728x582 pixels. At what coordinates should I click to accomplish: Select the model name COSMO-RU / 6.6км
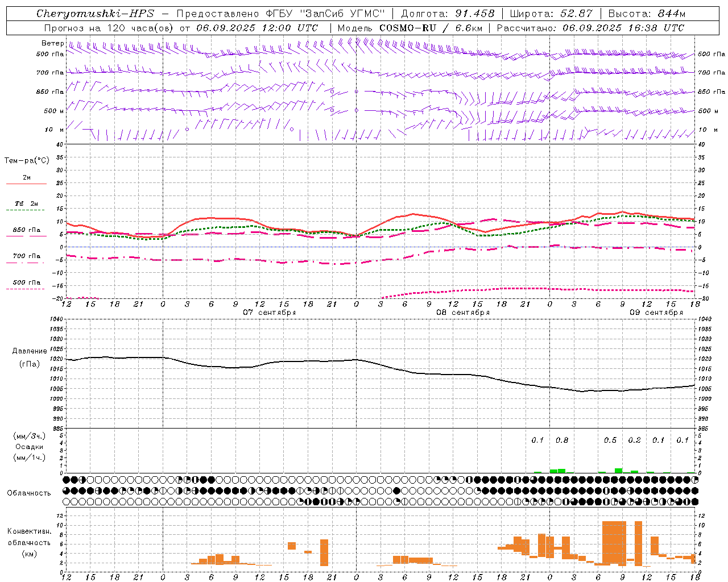point(431,28)
